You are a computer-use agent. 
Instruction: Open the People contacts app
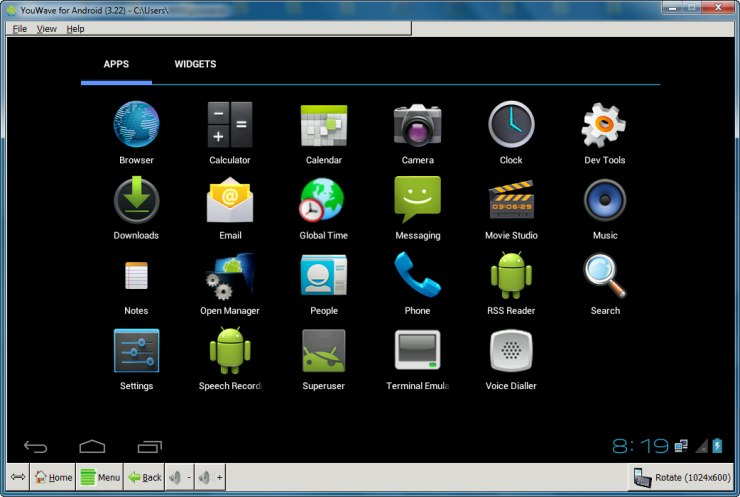(324, 275)
